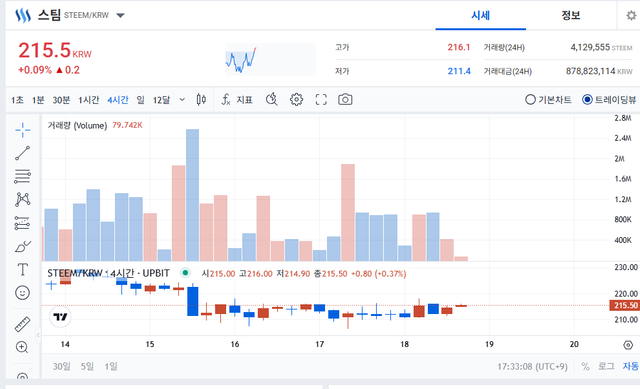640x389 pixels.
Task: Select the 4시간 interval
Action: [118, 100]
